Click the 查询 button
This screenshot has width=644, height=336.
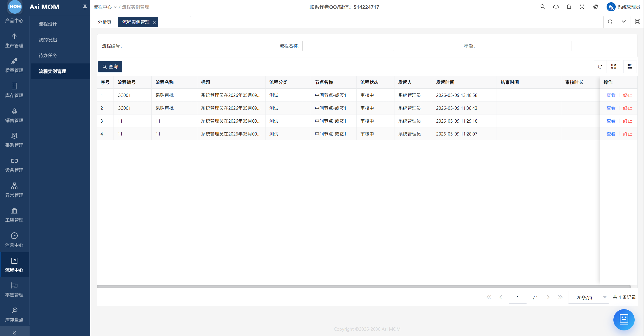(x=110, y=66)
